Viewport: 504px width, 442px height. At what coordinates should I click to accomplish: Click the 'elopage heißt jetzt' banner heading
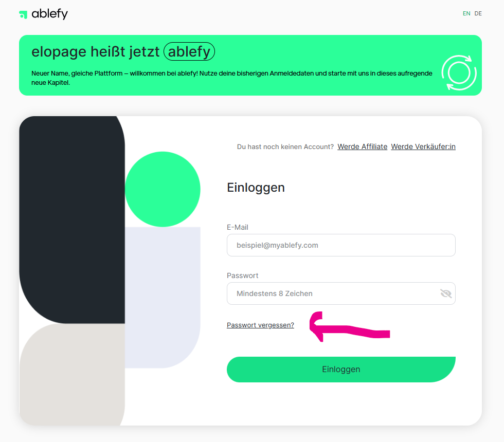pos(96,51)
